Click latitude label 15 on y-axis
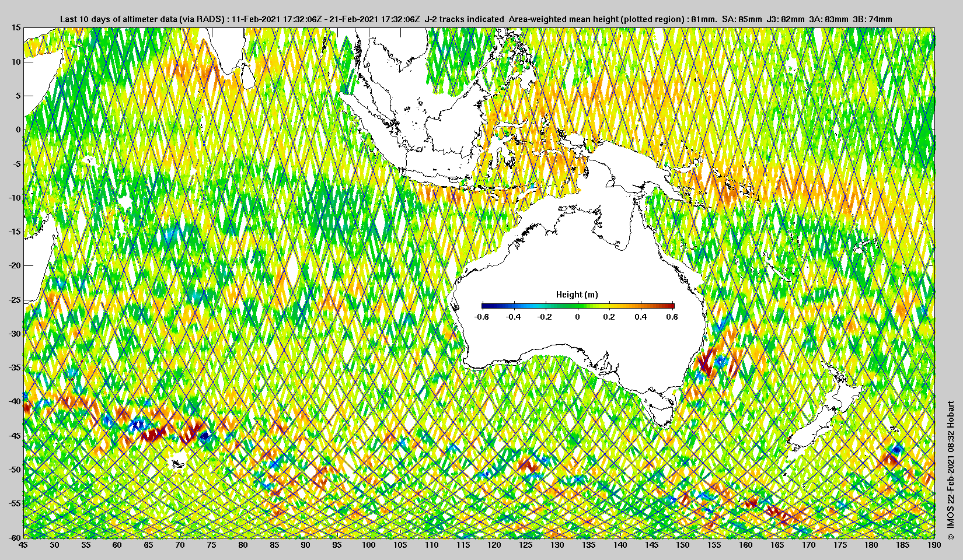963x560 pixels. [16, 28]
